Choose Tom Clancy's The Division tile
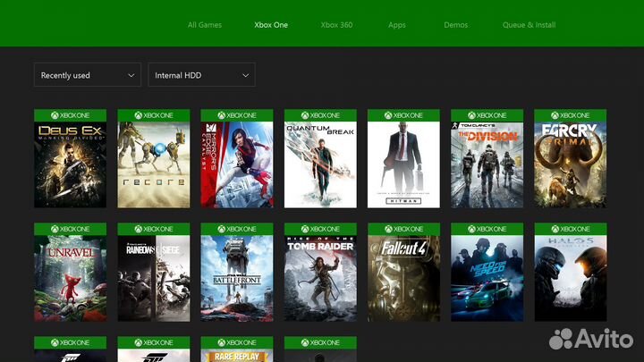644x362 pixels. coord(487,158)
